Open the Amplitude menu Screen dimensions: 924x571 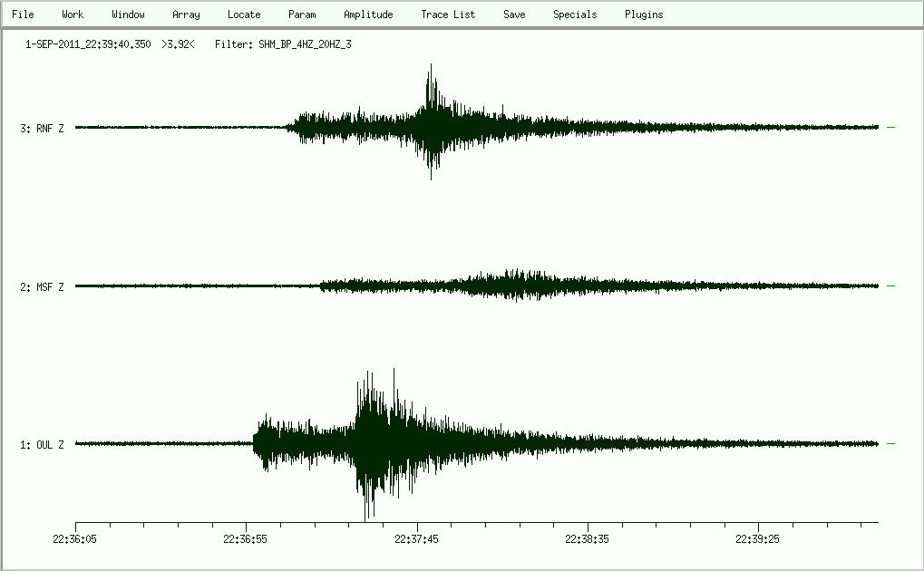click(368, 15)
